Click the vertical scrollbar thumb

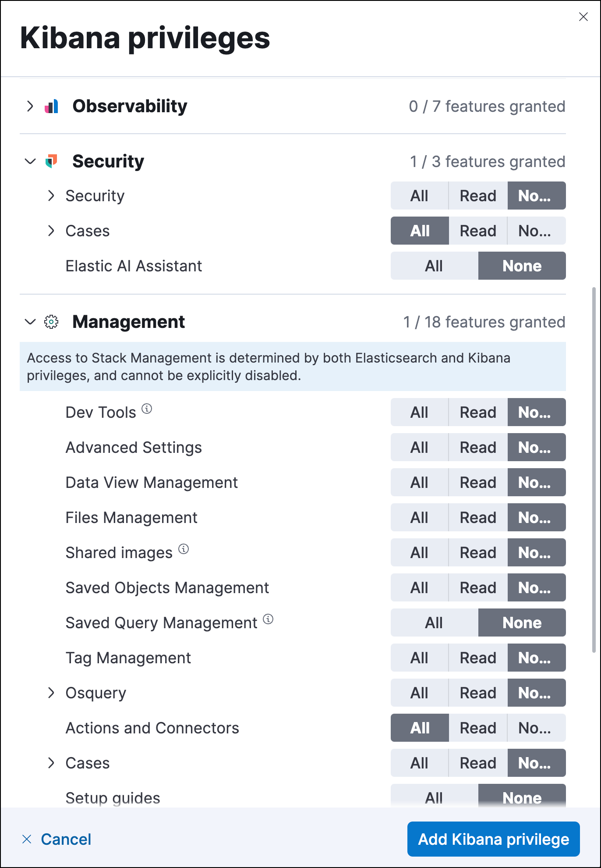[x=594, y=469]
